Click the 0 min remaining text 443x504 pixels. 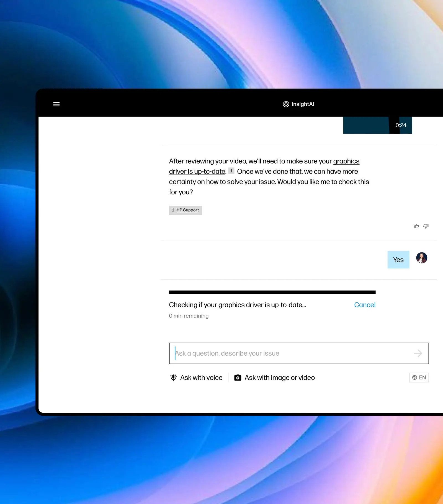[189, 316]
